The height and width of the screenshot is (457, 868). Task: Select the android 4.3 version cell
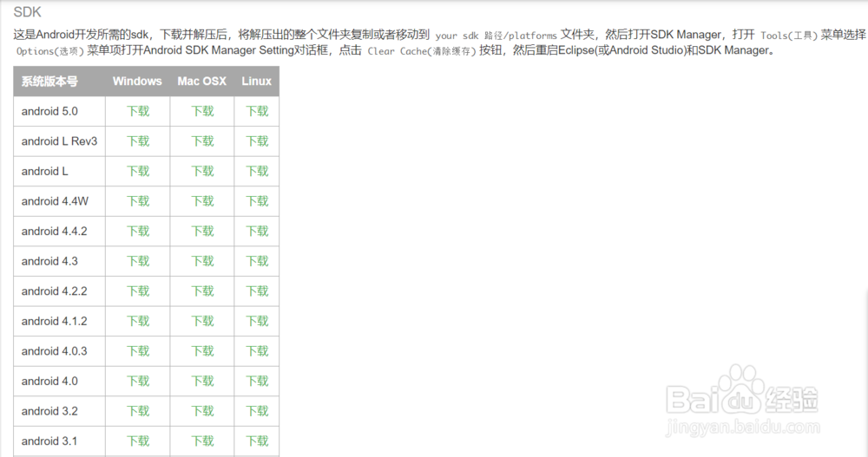(x=59, y=261)
